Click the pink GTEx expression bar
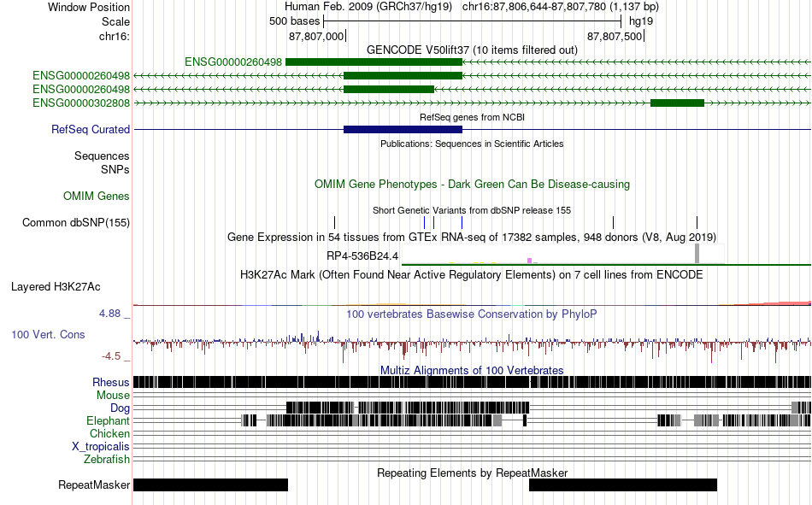The height and width of the screenshot is (505, 812). click(529, 261)
